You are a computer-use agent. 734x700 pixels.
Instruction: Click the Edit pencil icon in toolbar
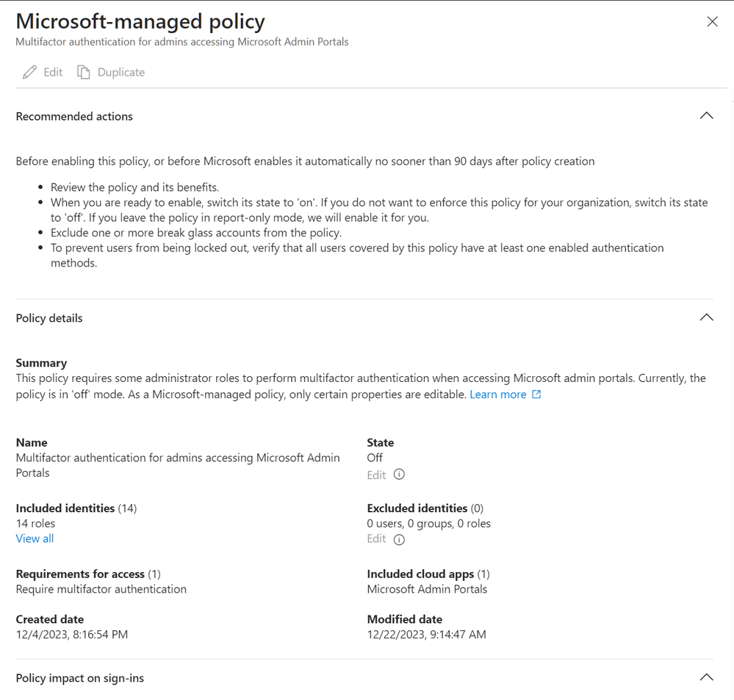tap(29, 72)
